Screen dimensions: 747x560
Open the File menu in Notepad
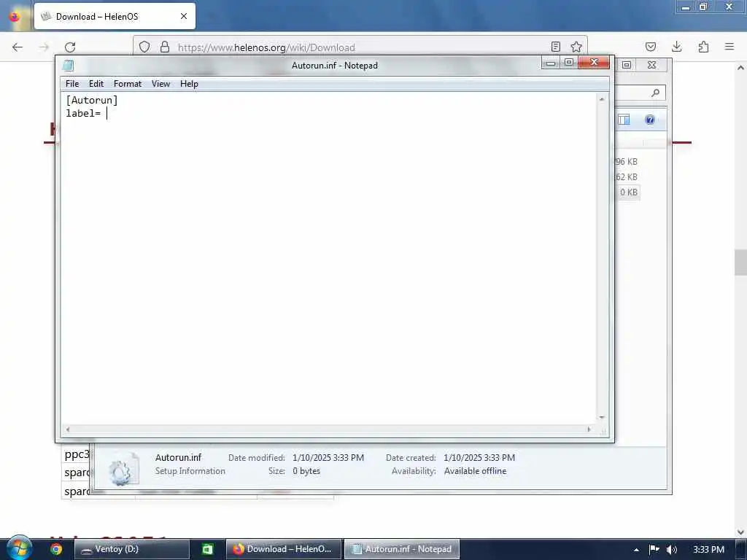pos(72,84)
